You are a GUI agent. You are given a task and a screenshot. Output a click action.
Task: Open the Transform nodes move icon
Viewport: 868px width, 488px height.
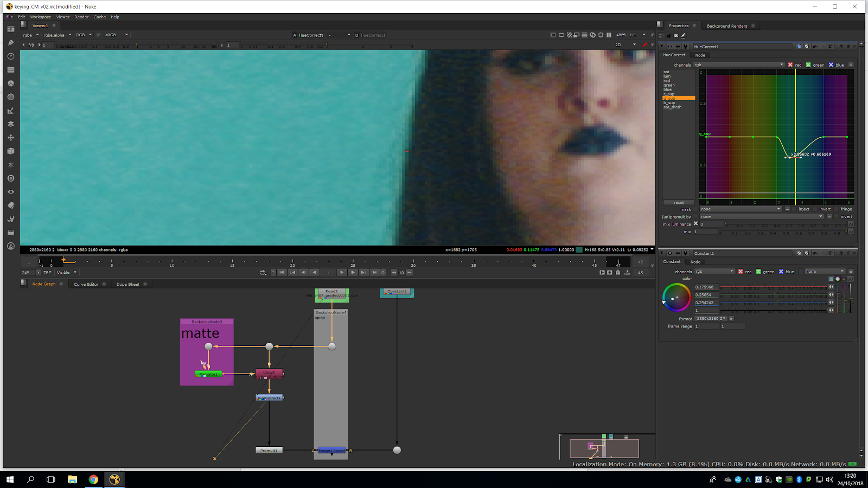(x=11, y=138)
